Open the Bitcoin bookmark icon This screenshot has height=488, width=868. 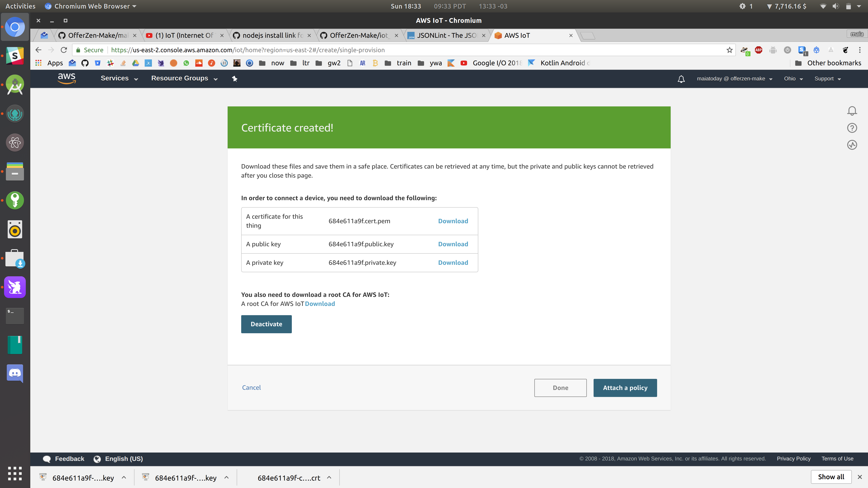tap(375, 63)
